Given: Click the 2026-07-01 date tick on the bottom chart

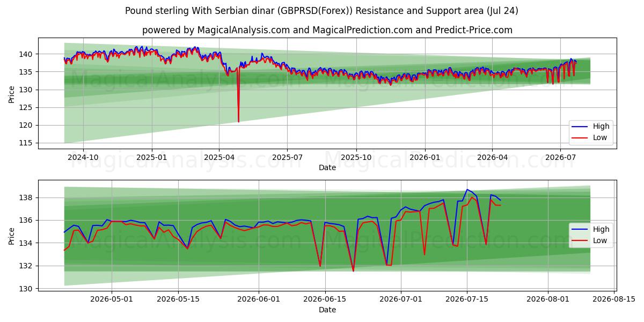Looking at the screenshot, I should click(x=401, y=300).
